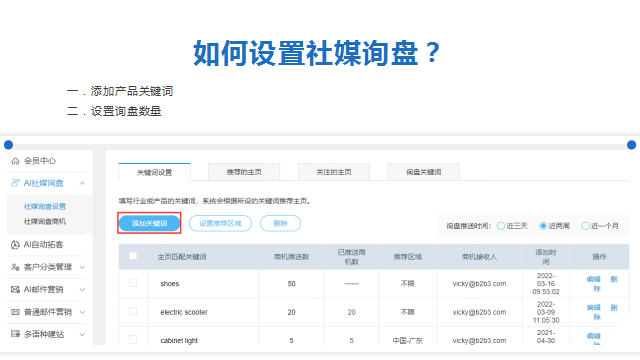
Task: Click the 如何设置社媒询盘？ title
Action: tap(317, 53)
